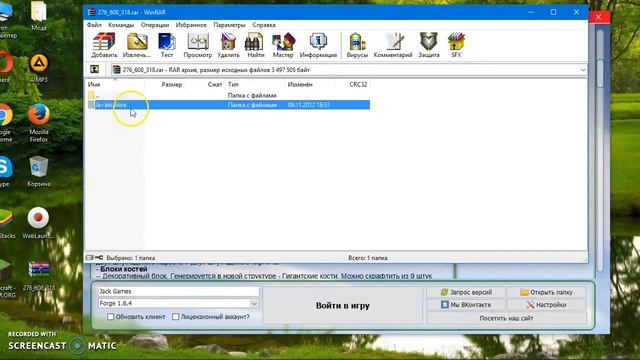Screen dimensions: 640x360
Task: Close the launcher window behind WinRAR
Action: click(x=598, y=17)
